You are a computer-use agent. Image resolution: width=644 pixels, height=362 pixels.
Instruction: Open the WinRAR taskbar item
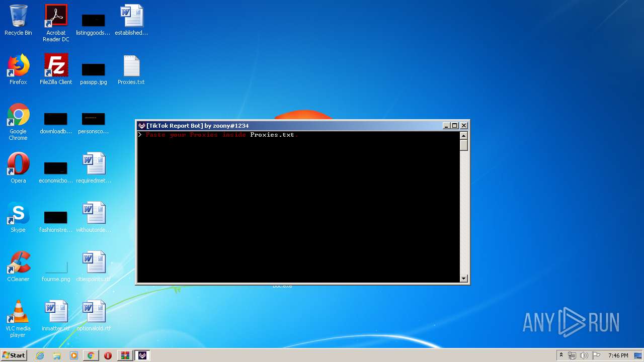[x=125, y=355]
